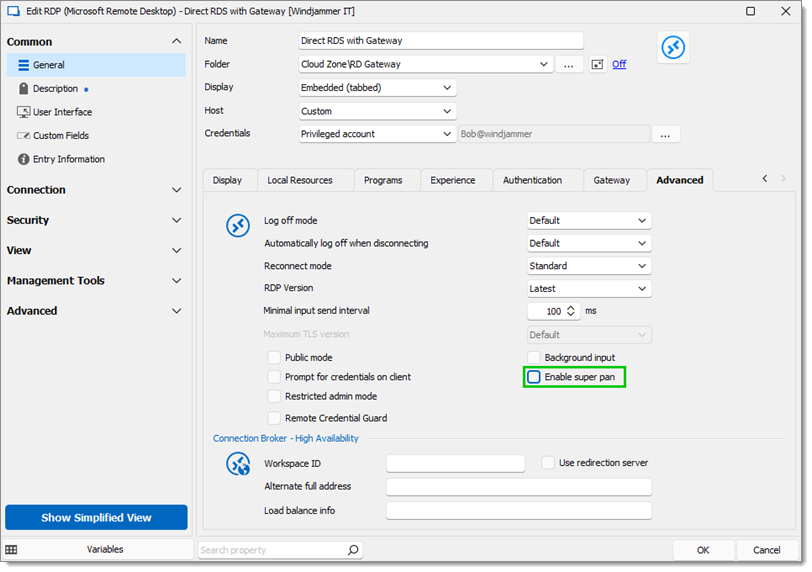Open Log off mode dropdown

pyautogui.click(x=589, y=221)
